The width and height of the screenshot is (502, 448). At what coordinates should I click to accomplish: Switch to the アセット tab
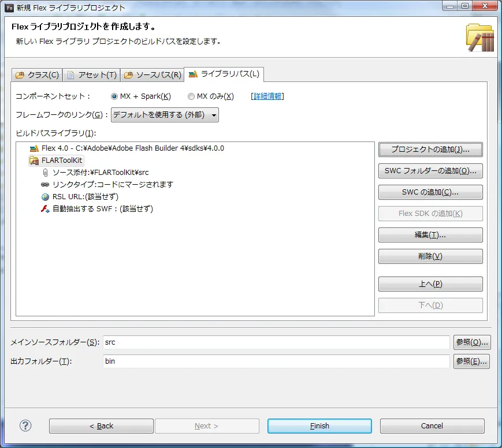92,75
